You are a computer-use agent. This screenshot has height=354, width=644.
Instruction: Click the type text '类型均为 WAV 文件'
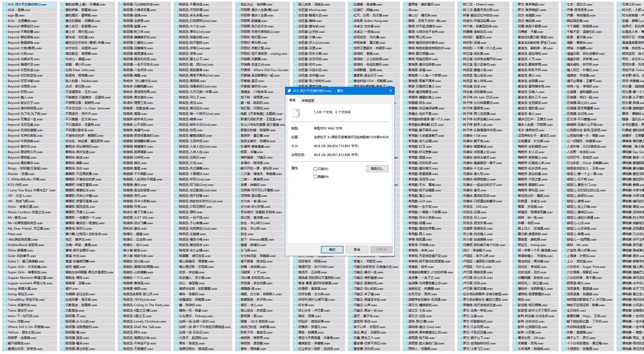[x=328, y=128]
